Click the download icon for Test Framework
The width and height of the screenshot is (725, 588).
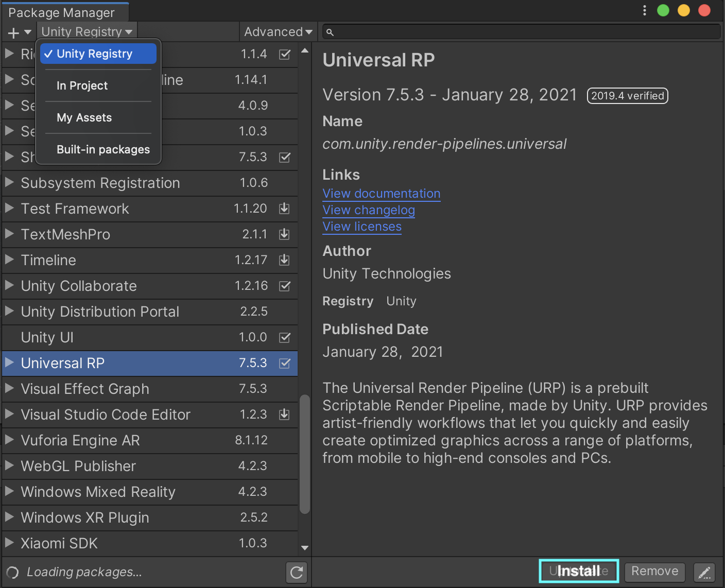pos(284,209)
